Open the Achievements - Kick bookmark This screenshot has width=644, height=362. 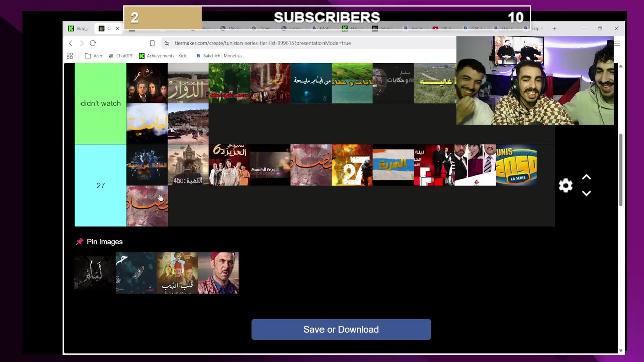pyautogui.click(x=164, y=56)
